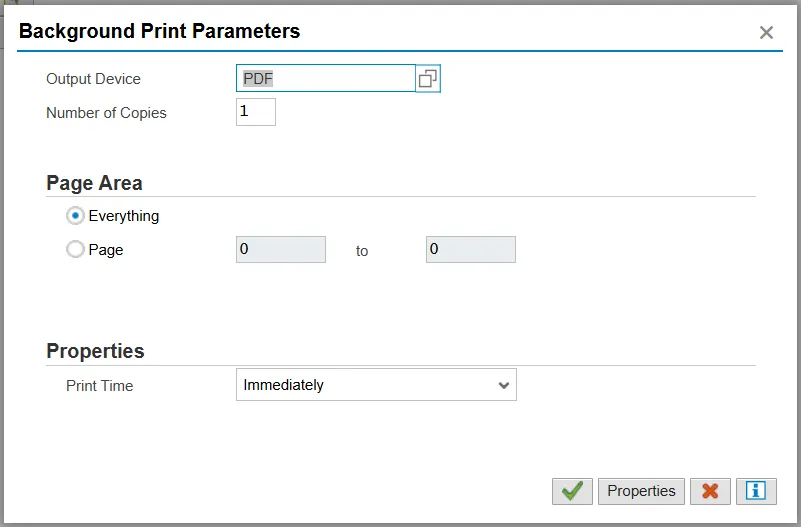
Task: Select the Everything radio button
Action: tap(75, 215)
